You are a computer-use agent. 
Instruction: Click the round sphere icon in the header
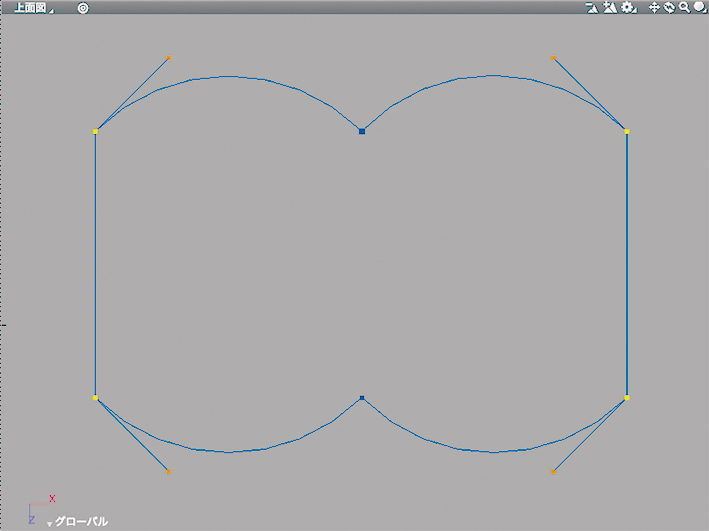pyautogui.click(x=699, y=7)
